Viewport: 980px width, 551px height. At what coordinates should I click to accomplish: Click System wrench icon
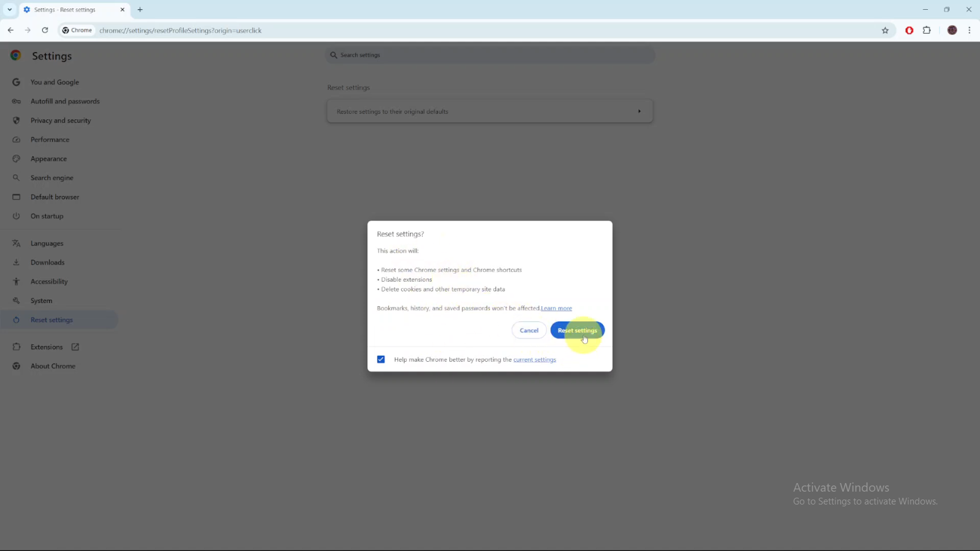(17, 301)
